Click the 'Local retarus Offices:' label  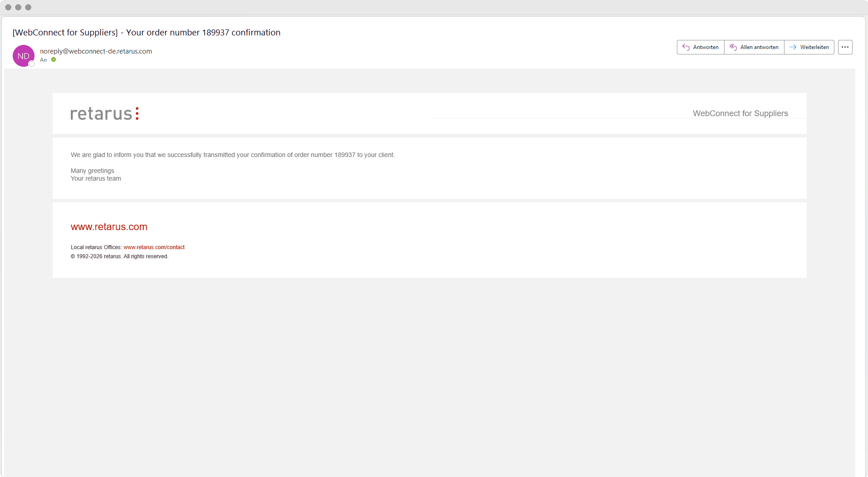coord(96,247)
